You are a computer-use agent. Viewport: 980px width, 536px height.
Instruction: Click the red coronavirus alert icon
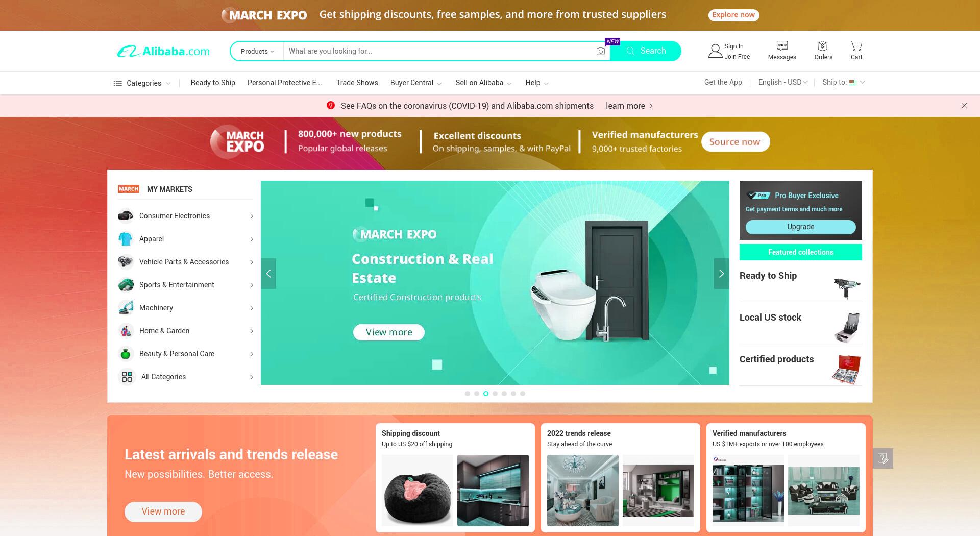pos(331,105)
